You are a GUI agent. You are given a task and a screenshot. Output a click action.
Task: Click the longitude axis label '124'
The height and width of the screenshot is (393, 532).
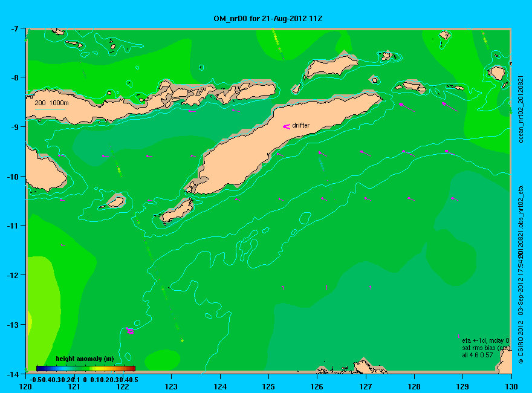[220, 386]
